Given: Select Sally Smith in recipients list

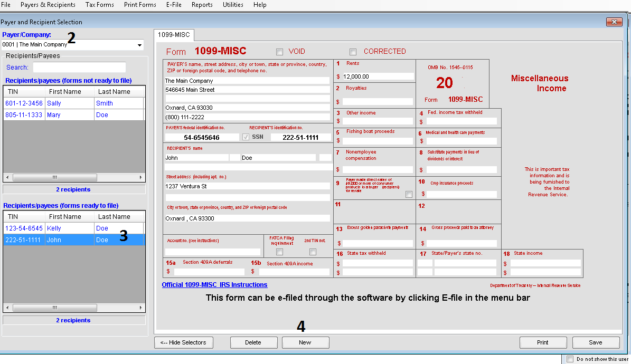Looking at the screenshot, I should click(x=73, y=103).
